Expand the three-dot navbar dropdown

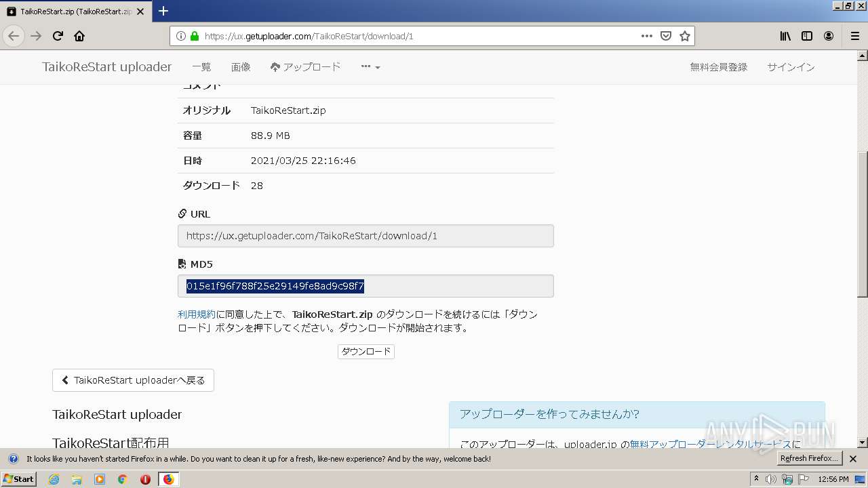coord(370,67)
